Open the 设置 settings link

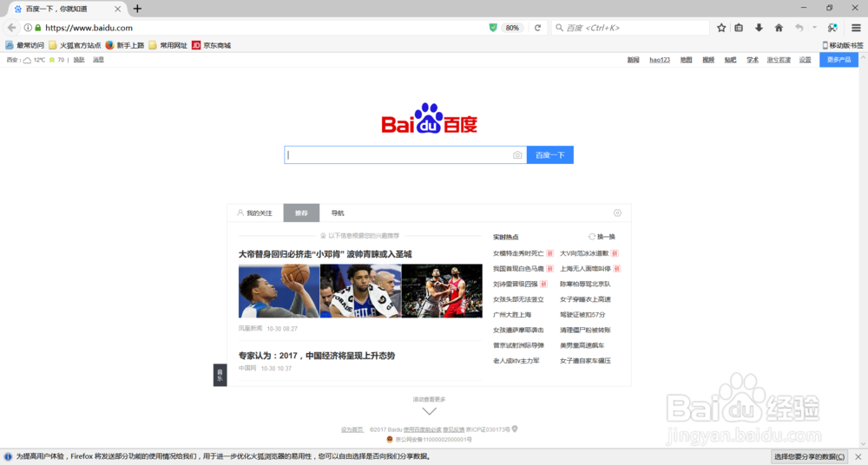(x=805, y=60)
